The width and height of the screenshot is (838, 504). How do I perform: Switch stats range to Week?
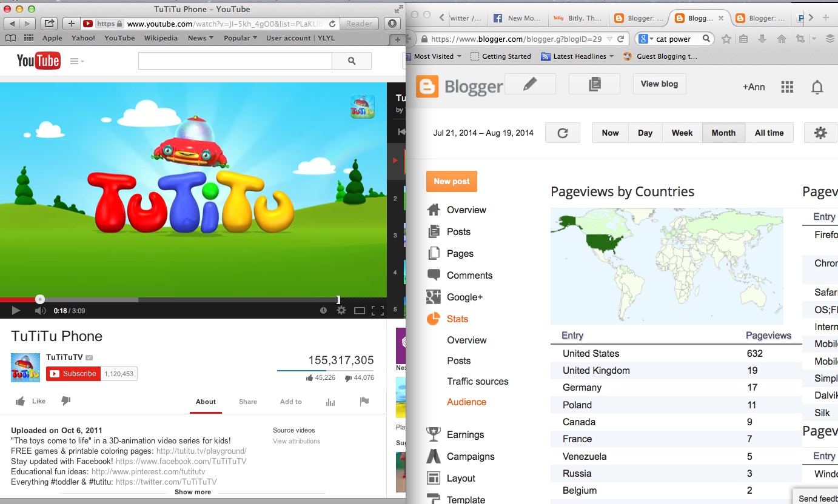coord(682,133)
